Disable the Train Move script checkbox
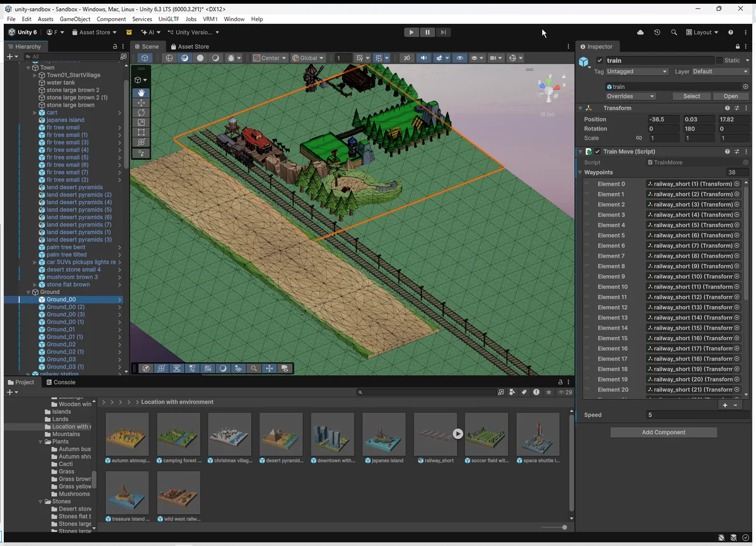The height and width of the screenshot is (546, 756). [x=597, y=152]
